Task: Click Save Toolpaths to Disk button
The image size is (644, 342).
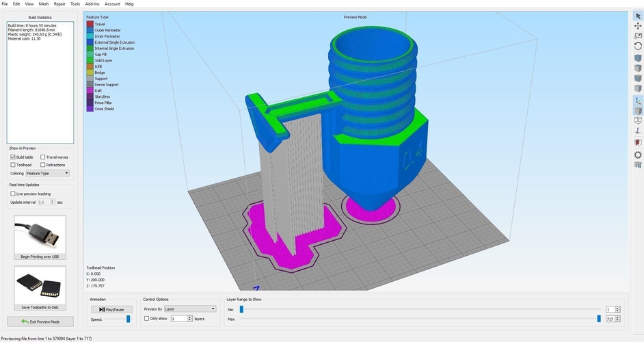Action: 40,288
